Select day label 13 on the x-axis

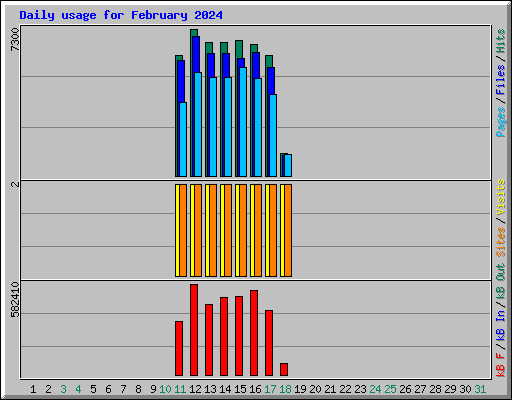click(210, 389)
